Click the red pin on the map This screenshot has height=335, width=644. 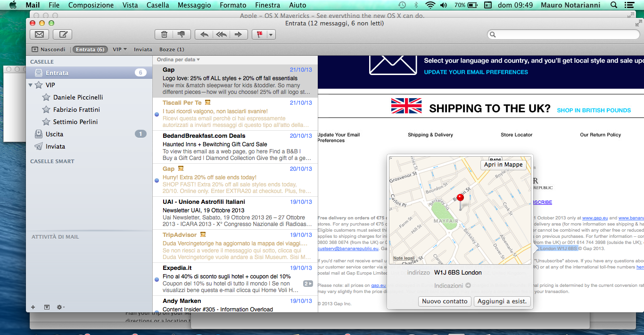(x=461, y=198)
